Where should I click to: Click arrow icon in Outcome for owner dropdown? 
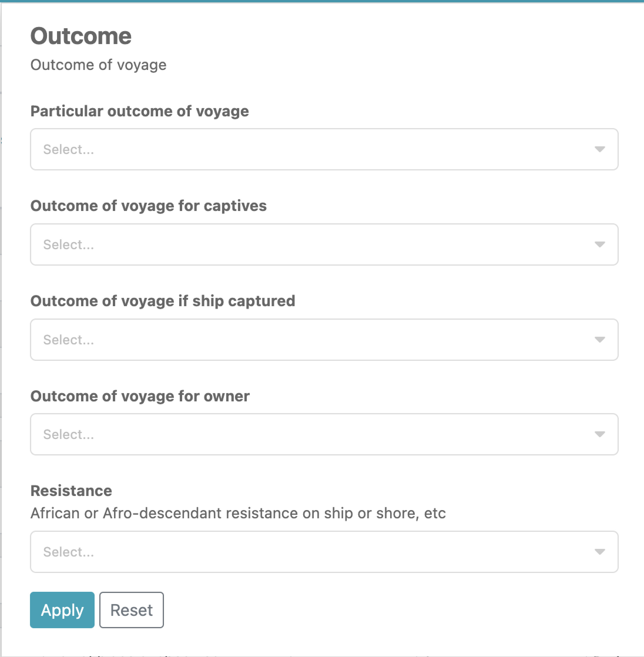(599, 434)
